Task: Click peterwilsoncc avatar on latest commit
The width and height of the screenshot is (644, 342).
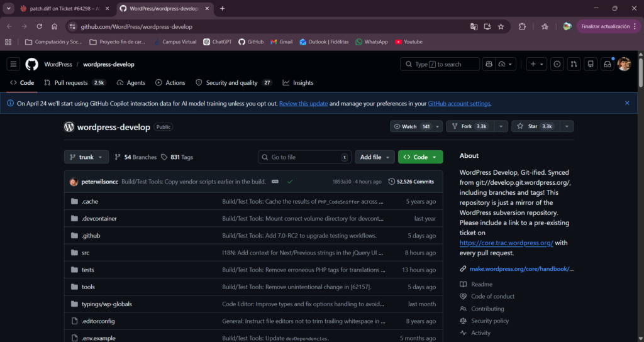Action: point(74,182)
